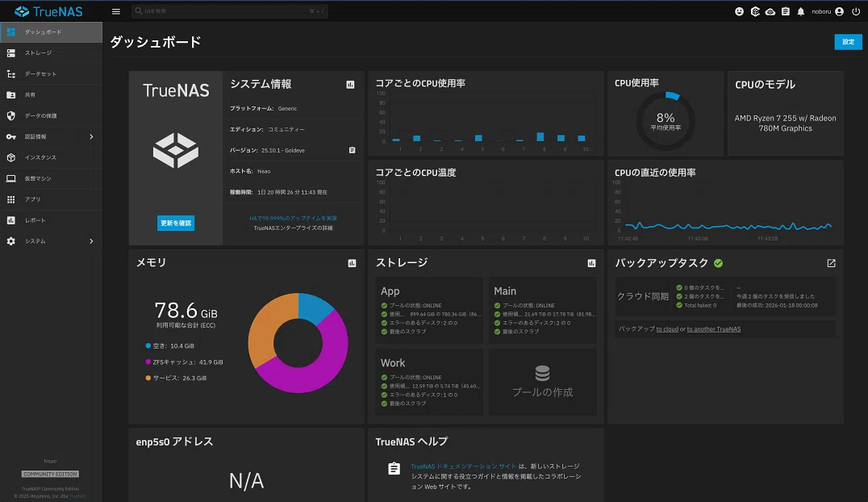Screen dimensions: 868x502
Task: Click the 78.6 GiB memory total
Action: [x=186, y=311]
